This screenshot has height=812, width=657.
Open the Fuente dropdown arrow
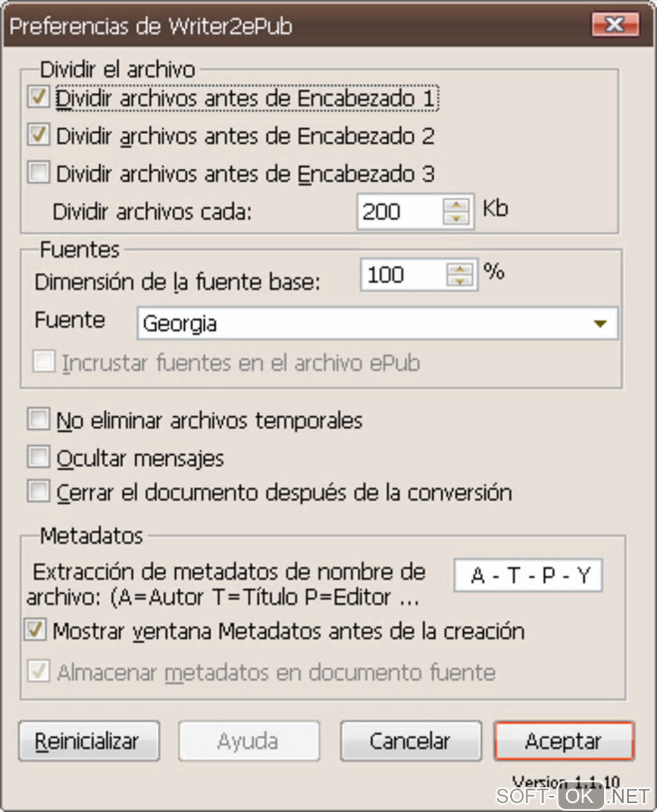pos(600,324)
